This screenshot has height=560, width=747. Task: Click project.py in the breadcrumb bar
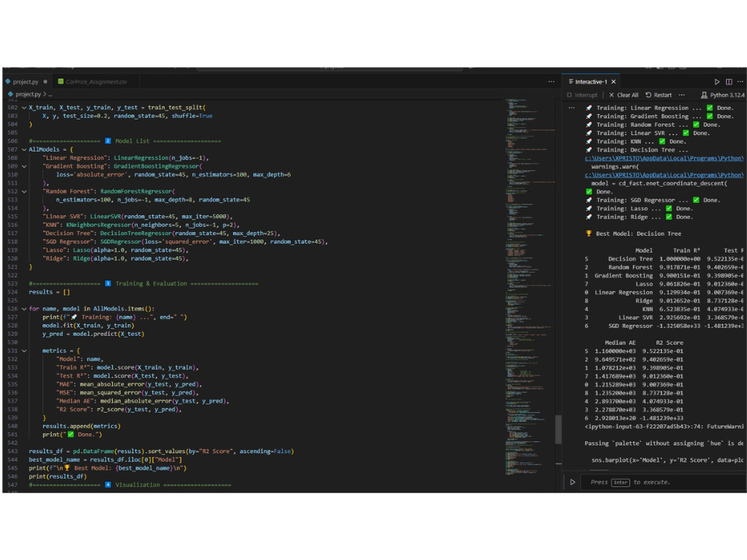28,94
